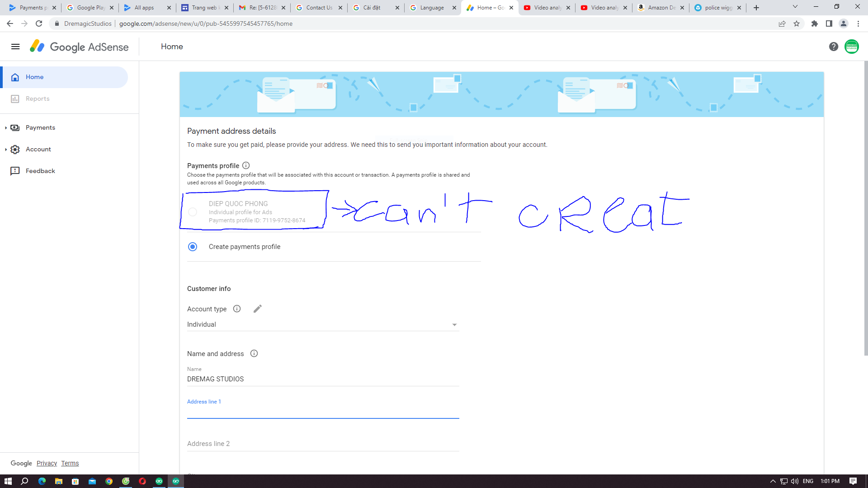
Task: Select the Create payments profile radio button
Action: click(192, 246)
